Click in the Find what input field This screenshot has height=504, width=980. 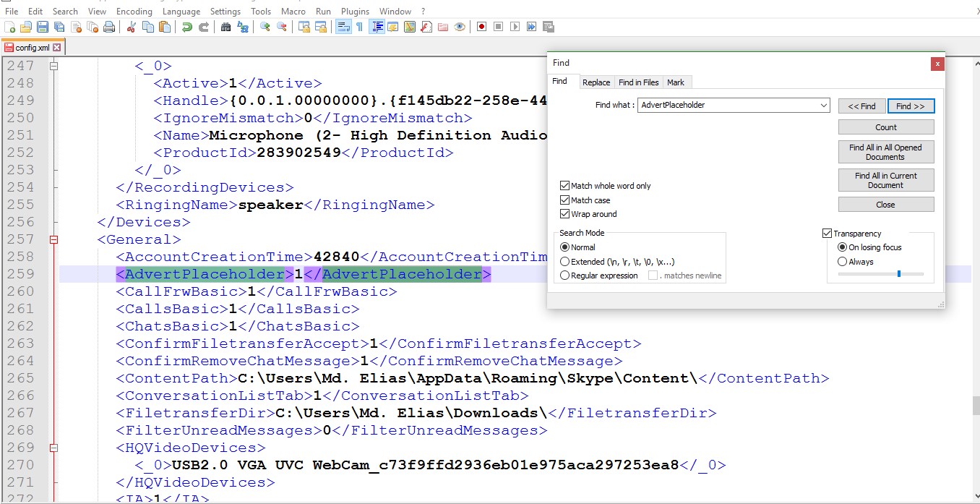point(728,106)
